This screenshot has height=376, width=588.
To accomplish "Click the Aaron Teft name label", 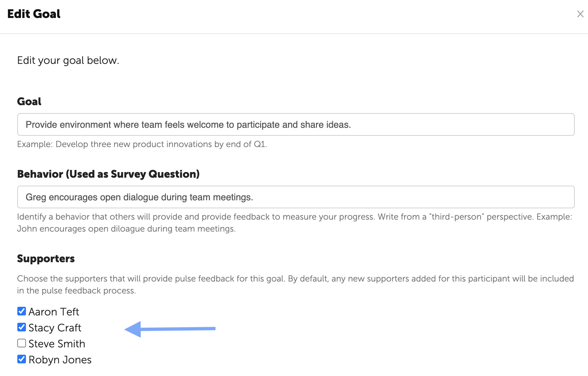I will pos(54,312).
